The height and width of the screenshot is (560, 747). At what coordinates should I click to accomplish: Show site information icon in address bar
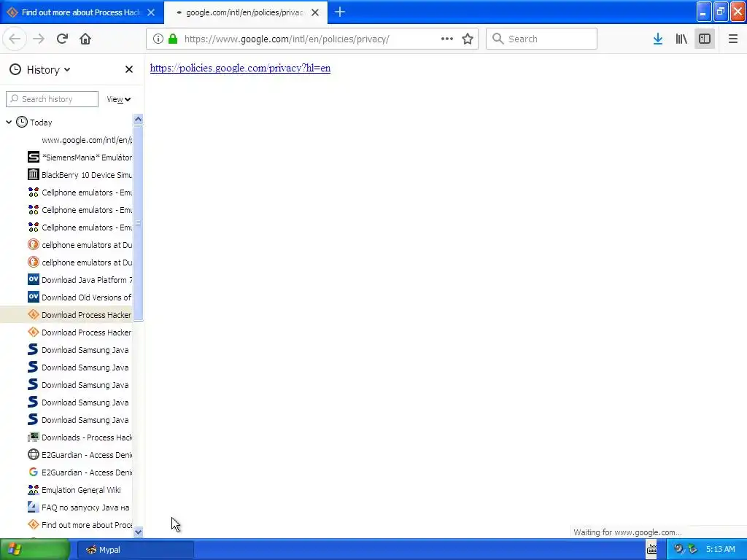pos(158,39)
